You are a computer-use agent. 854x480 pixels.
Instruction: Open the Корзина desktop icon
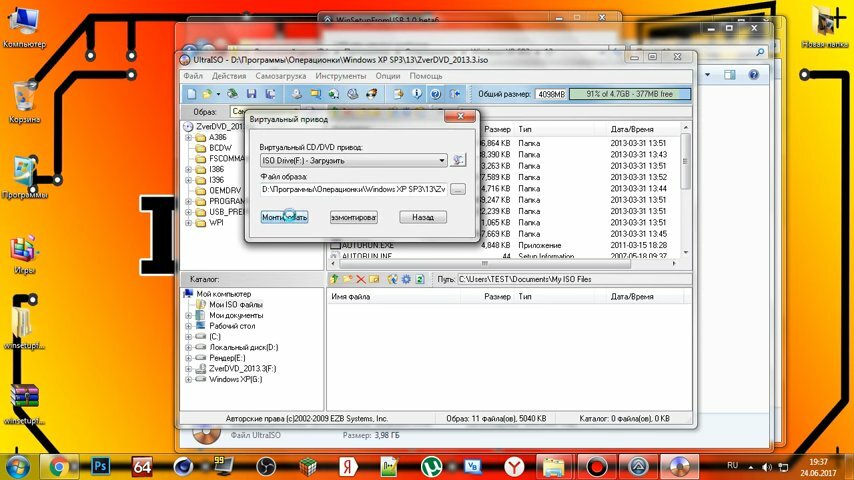[x=25, y=102]
